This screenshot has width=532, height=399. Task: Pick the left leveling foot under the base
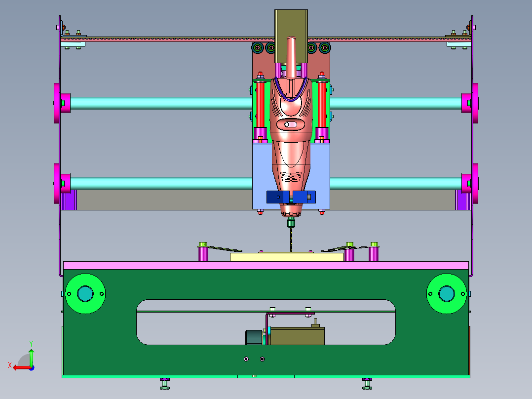click(164, 384)
